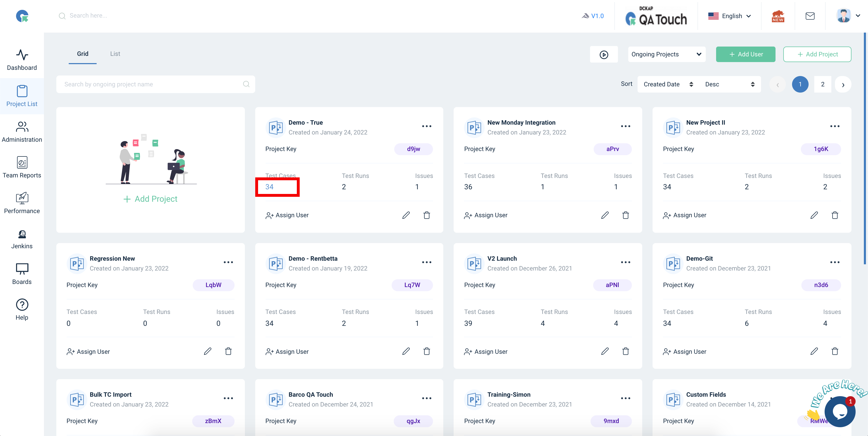Open the English language selector

(730, 16)
